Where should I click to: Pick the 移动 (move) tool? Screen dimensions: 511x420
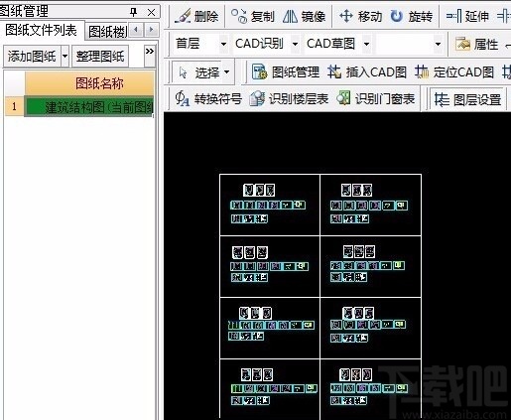pos(361,16)
